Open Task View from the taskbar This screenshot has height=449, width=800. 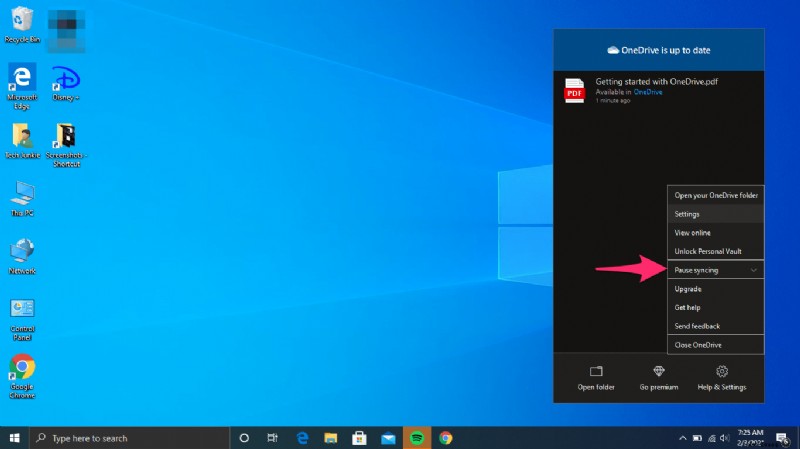click(272, 438)
